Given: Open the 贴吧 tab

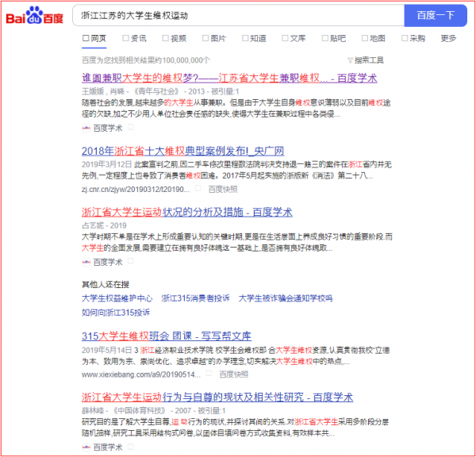Looking at the screenshot, I should coord(334,39).
